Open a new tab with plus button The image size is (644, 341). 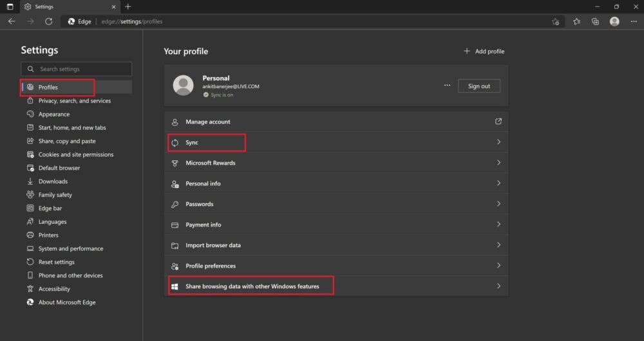pos(128,6)
